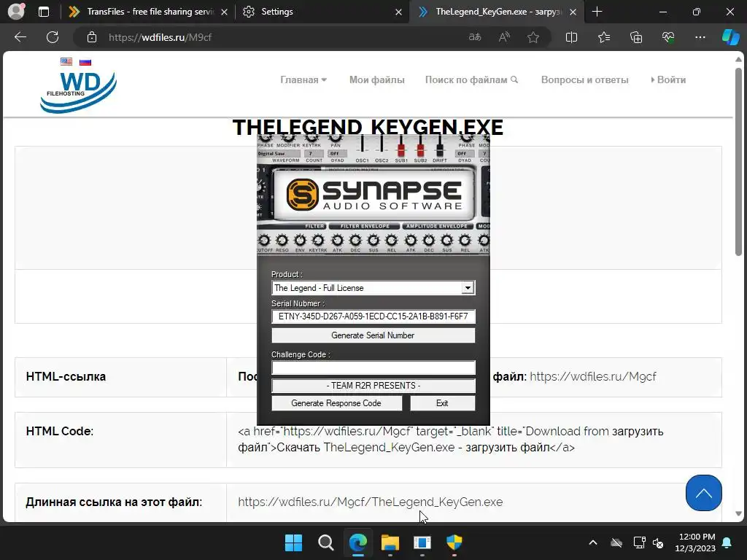View site information lock icon
Viewport: 747px width, 560px height.
(x=92, y=37)
